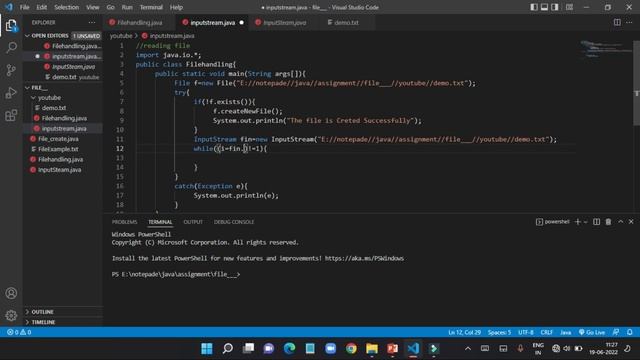640x360 pixels.
Task: Switch to the Output panel tab
Action: (x=193, y=222)
